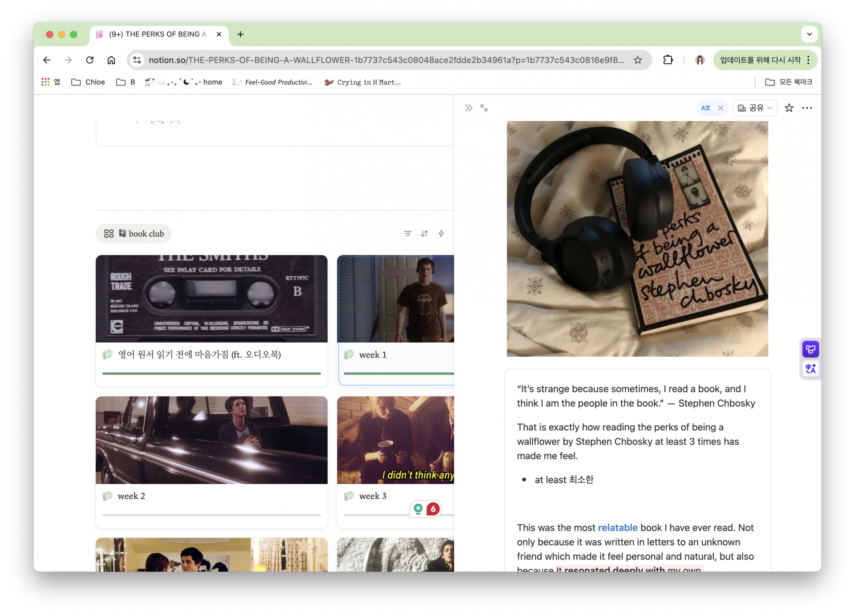The height and width of the screenshot is (616, 855).
Task: Open the Crying in H Mart bookmark
Action: coord(362,82)
